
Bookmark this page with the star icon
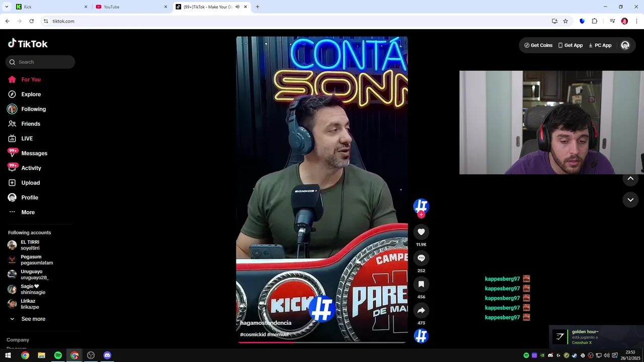566,21
